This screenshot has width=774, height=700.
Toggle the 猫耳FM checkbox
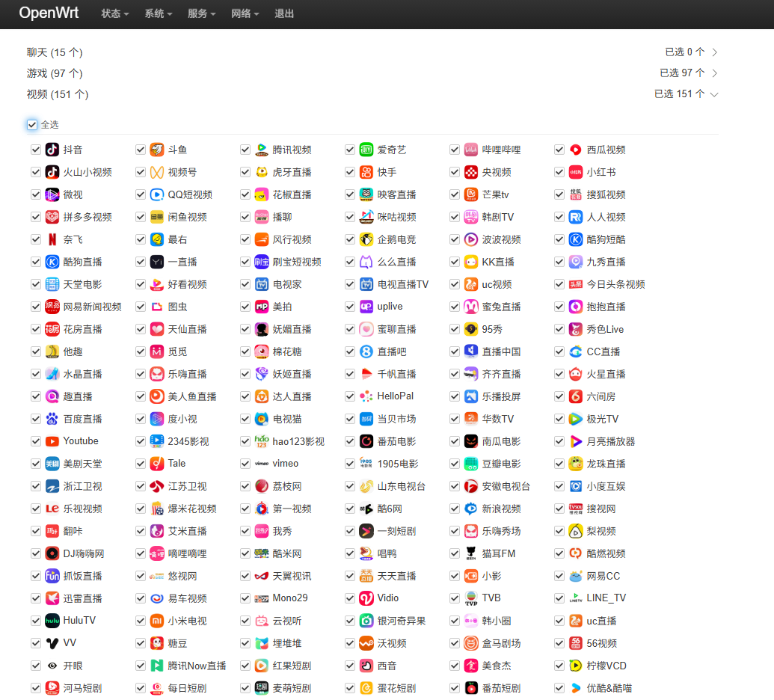coord(454,553)
